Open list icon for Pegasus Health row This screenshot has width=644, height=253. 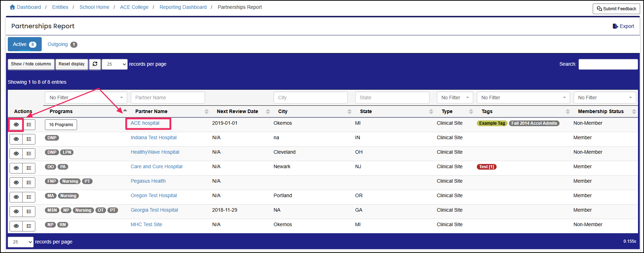tap(29, 183)
